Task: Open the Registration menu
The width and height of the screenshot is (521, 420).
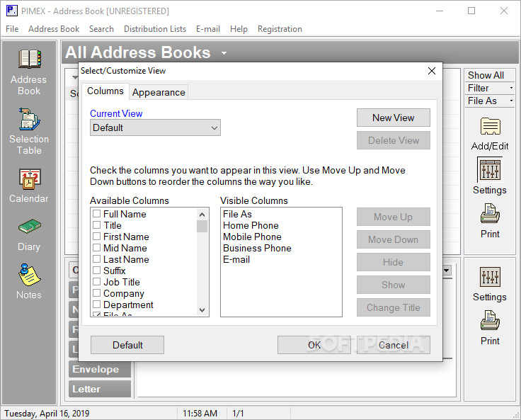Action: pyautogui.click(x=280, y=29)
